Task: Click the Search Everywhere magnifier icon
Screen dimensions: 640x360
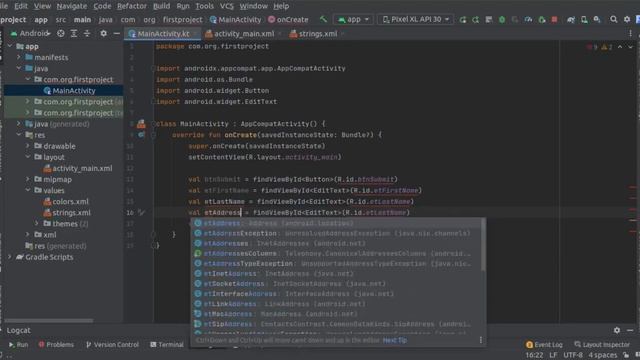Action: (613, 19)
